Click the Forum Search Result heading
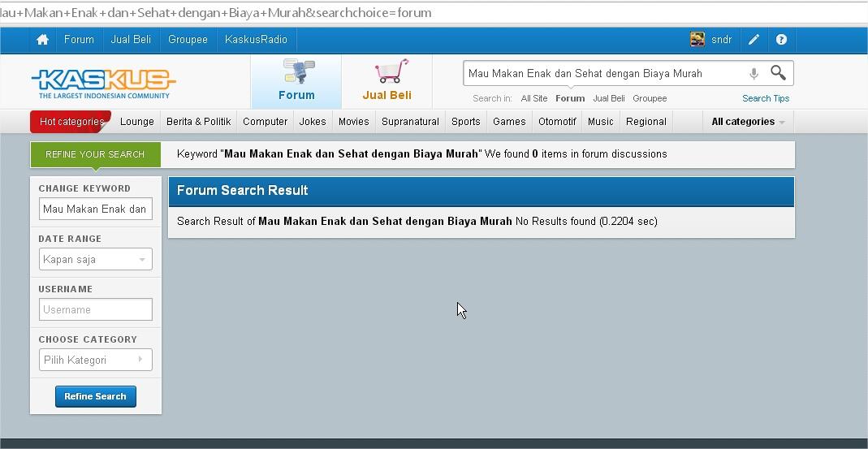Image resolution: width=868 pixels, height=449 pixels. coord(242,191)
